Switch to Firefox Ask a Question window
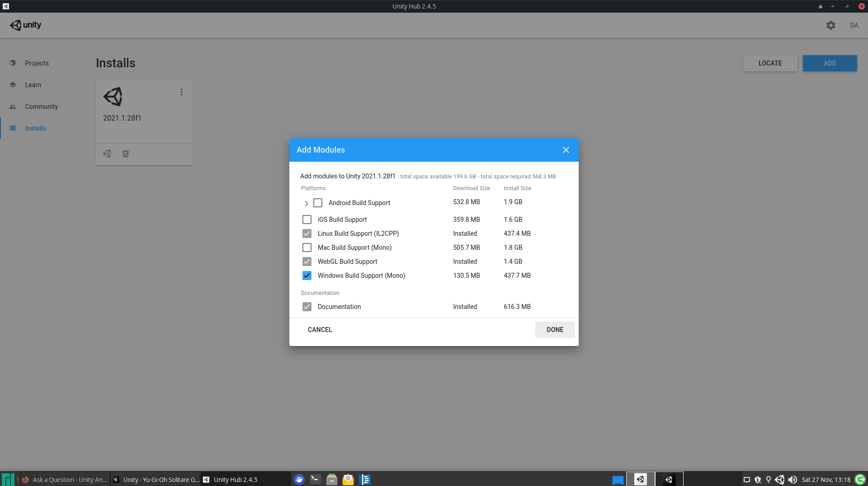 (66, 480)
